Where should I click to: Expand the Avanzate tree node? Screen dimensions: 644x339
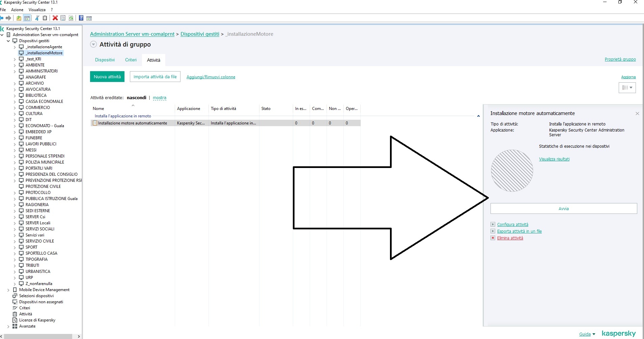click(x=8, y=326)
